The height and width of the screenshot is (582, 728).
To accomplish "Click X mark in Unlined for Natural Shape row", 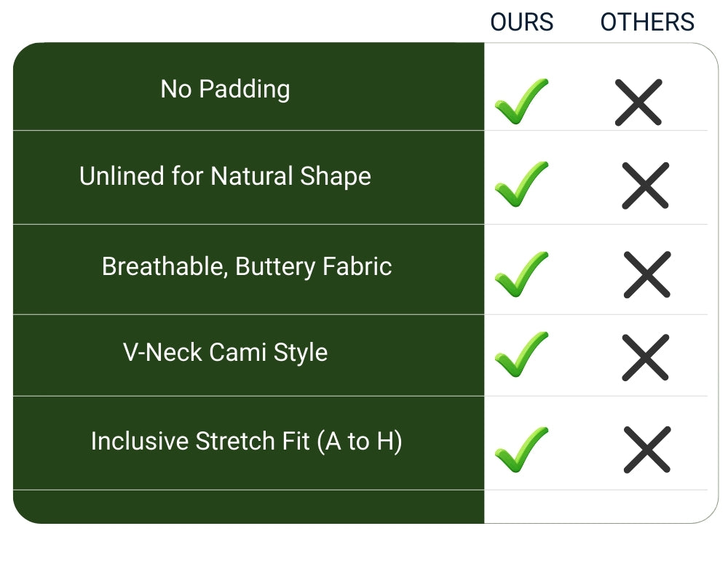I will point(645,186).
